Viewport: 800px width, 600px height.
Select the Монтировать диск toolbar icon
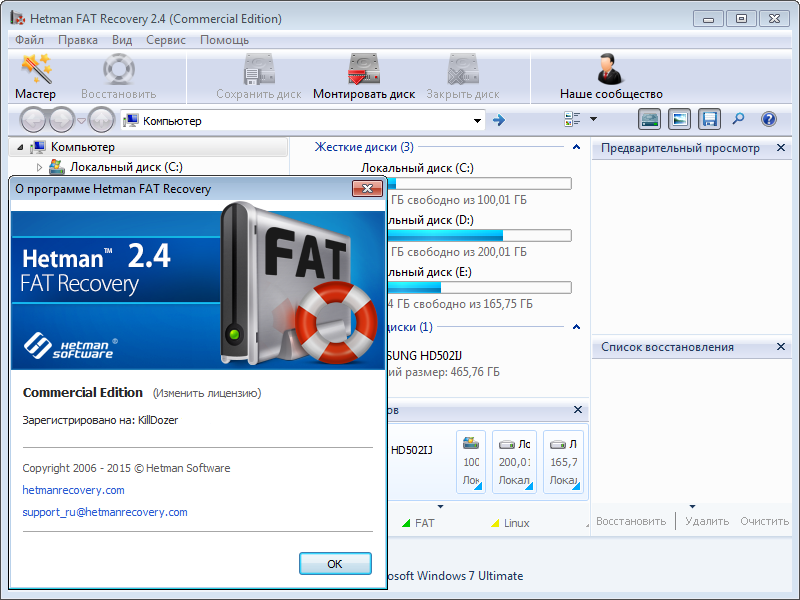click(364, 77)
